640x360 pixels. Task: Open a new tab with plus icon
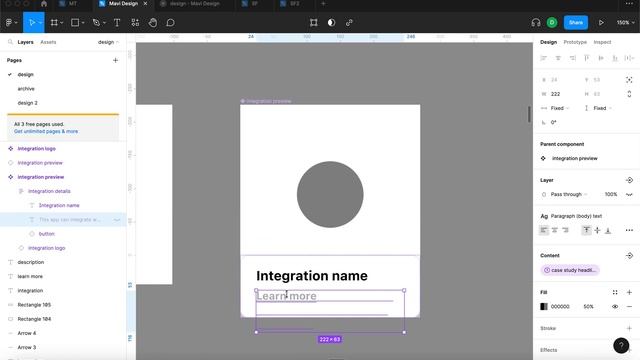[323, 4]
